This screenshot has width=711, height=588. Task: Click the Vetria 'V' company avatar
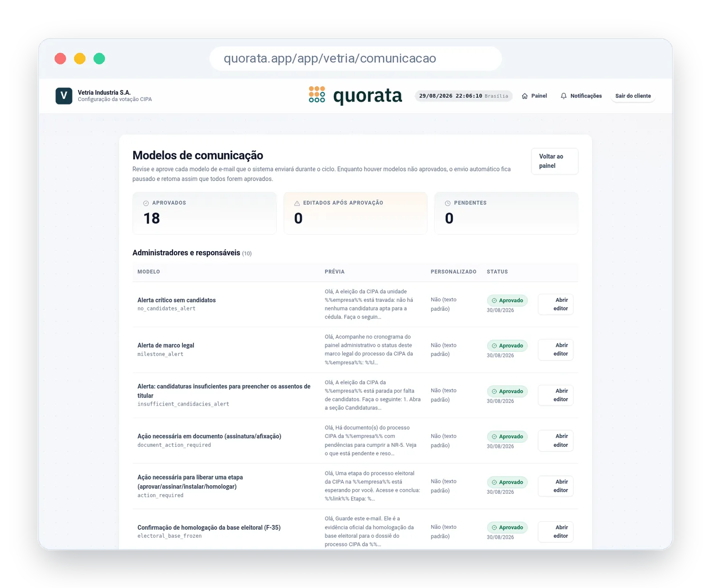point(64,96)
